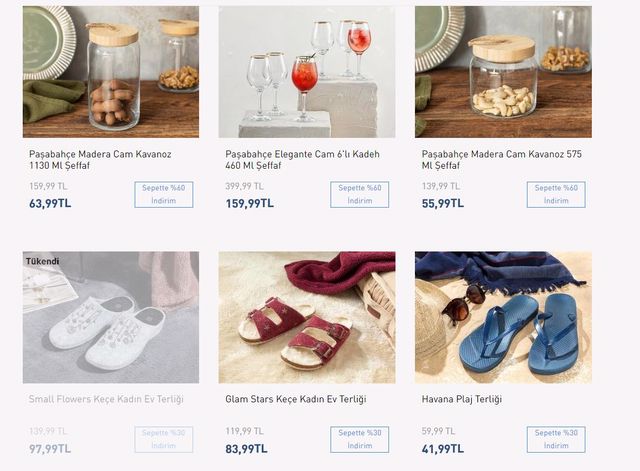The image size is (640, 471).
Task: Click the Small Flowers Keçe Kadın Ev Terliği title
Action: (106, 399)
